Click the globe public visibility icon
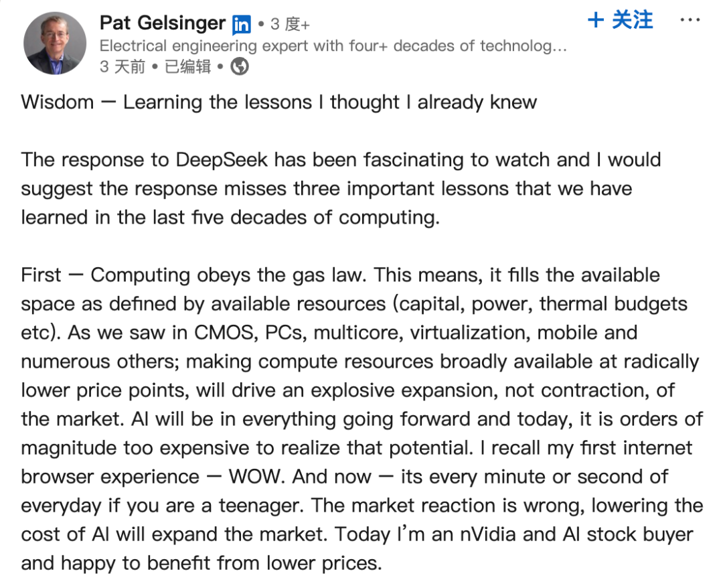The width and height of the screenshot is (723, 588). 240,66
